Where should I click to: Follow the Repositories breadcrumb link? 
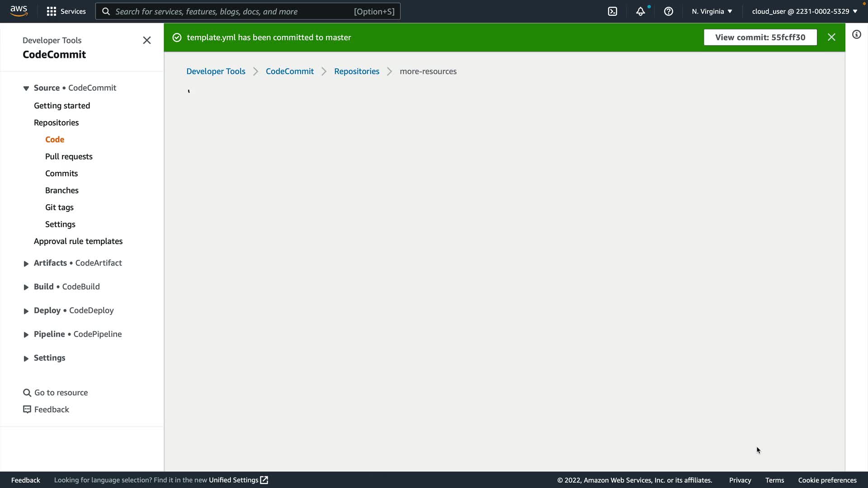point(356,71)
